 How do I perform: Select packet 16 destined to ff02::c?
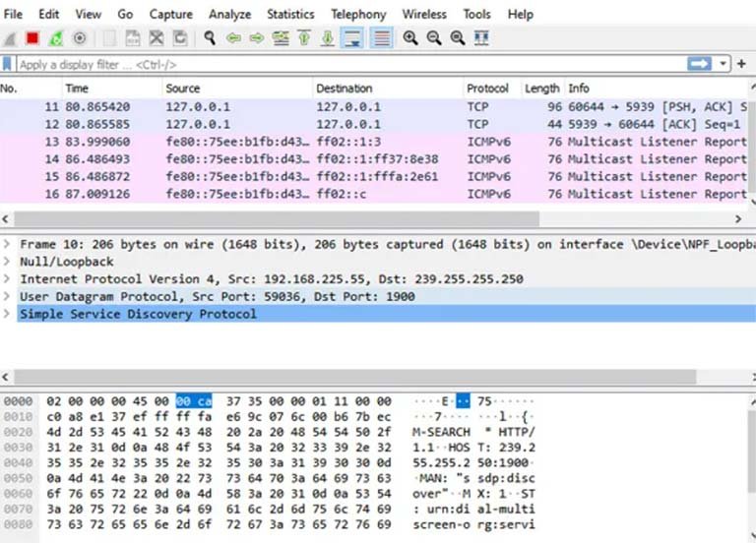pos(374,194)
